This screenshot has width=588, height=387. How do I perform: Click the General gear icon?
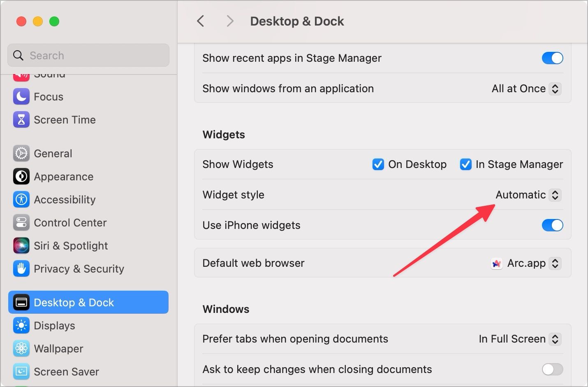pos(21,154)
